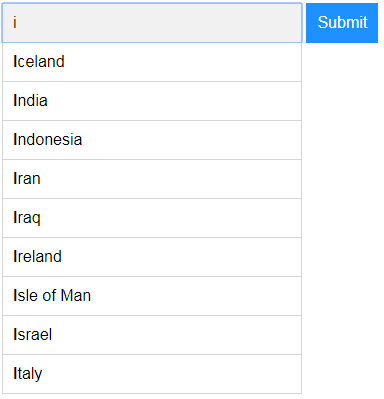Select Iceland from the suggestions
384x399 pixels.
152,62
